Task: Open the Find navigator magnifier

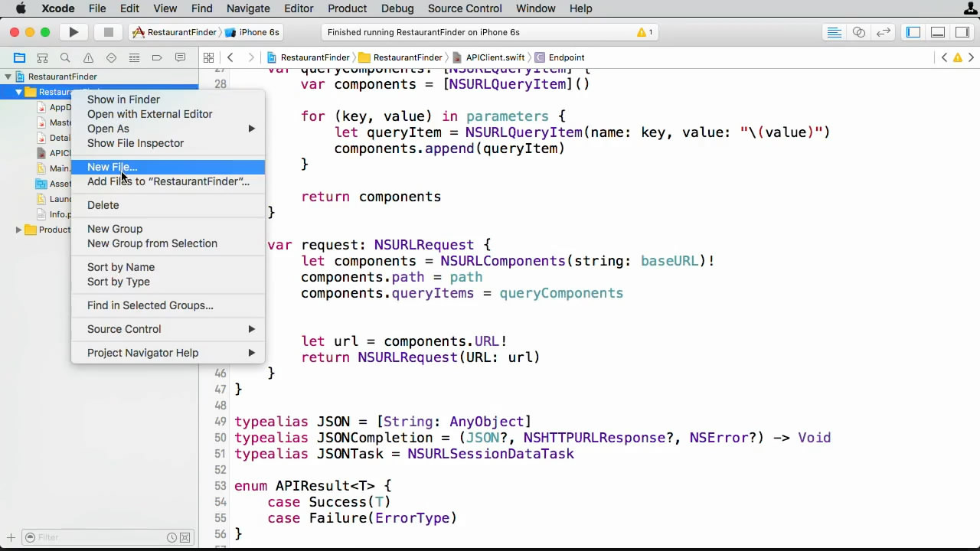Action: [65, 57]
